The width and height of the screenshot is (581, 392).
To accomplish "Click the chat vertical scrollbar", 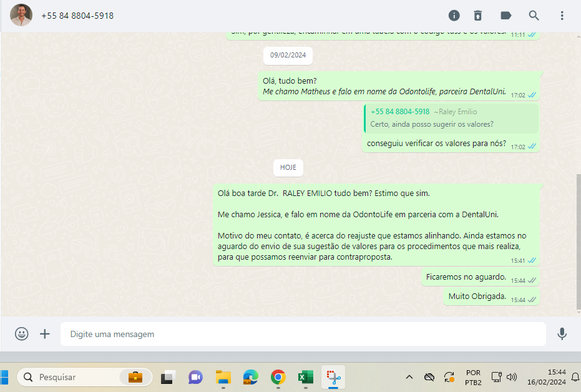I will pyautogui.click(x=577, y=243).
